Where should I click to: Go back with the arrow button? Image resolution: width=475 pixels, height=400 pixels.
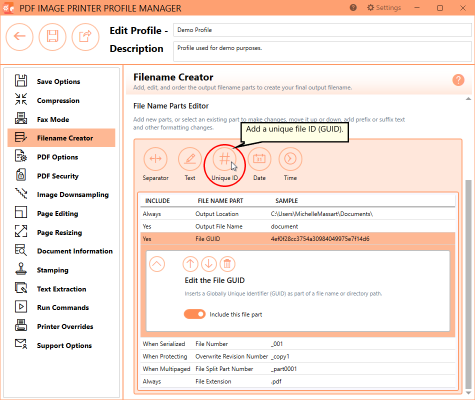click(x=20, y=36)
